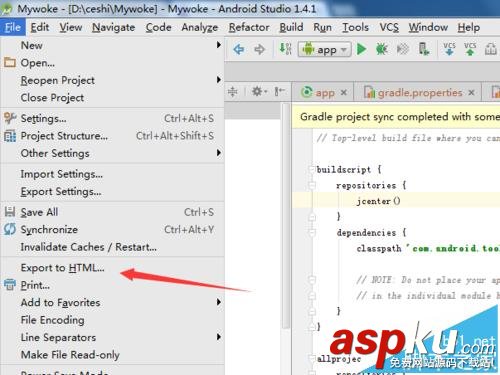
Task: Open the Edit menu
Action: point(40,27)
